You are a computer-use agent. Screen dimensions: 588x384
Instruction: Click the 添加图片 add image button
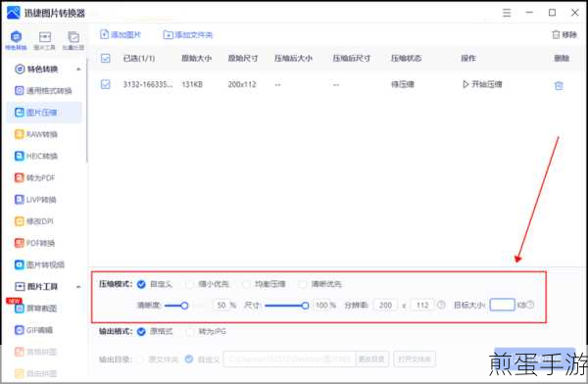121,35
